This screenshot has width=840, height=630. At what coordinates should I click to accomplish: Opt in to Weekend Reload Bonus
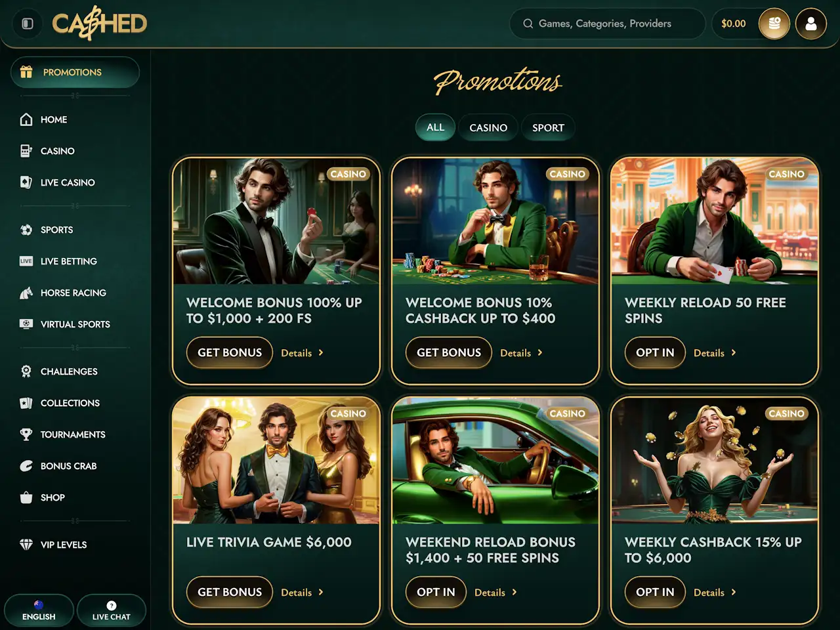pos(436,592)
